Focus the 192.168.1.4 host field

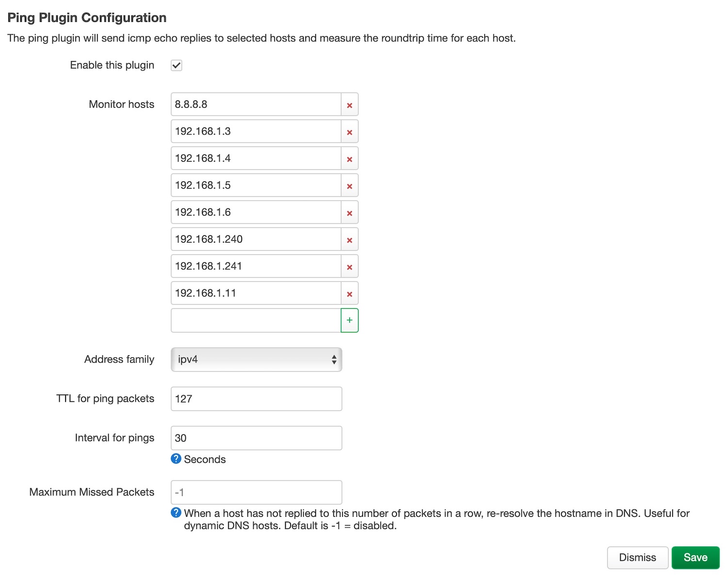[x=256, y=158]
